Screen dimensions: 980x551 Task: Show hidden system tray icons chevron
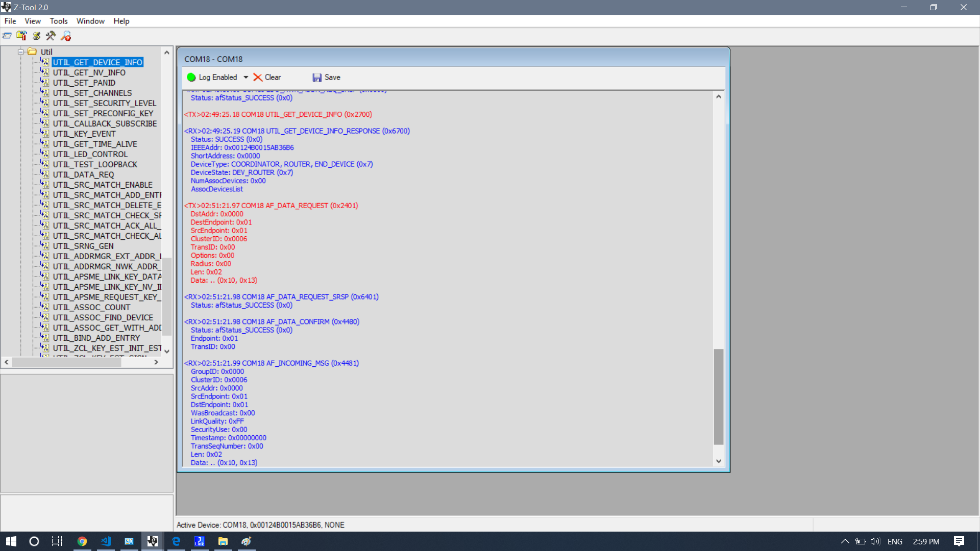tap(845, 541)
